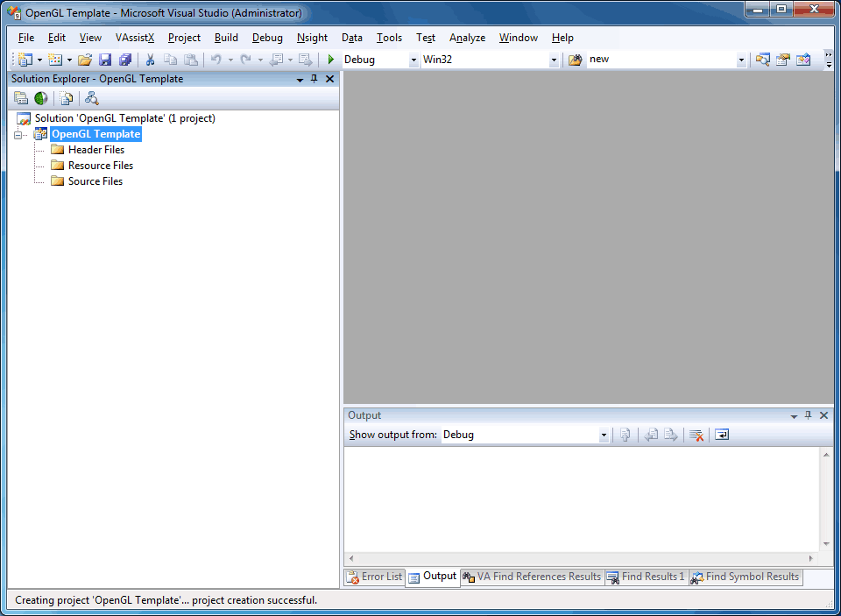Image resolution: width=841 pixels, height=616 pixels.
Task: Select the Header Files folder
Action: click(96, 150)
